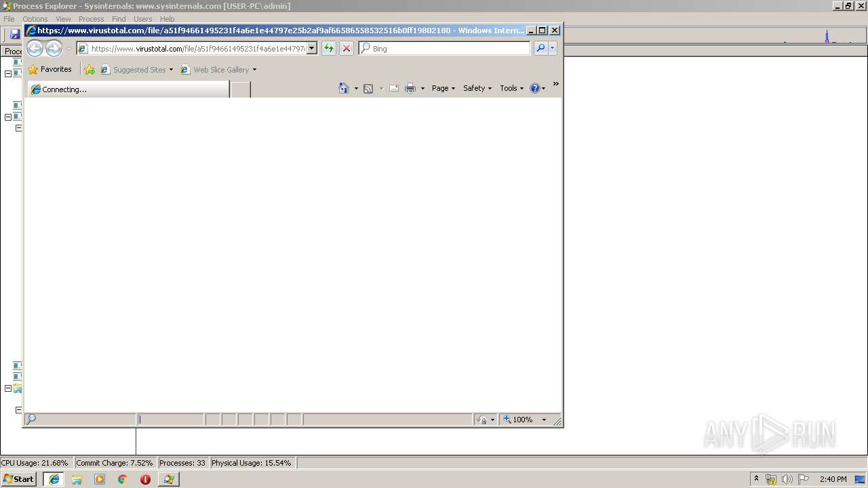Go back using the IE Back arrow
Image resolution: width=868 pixels, height=488 pixels.
[35, 48]
